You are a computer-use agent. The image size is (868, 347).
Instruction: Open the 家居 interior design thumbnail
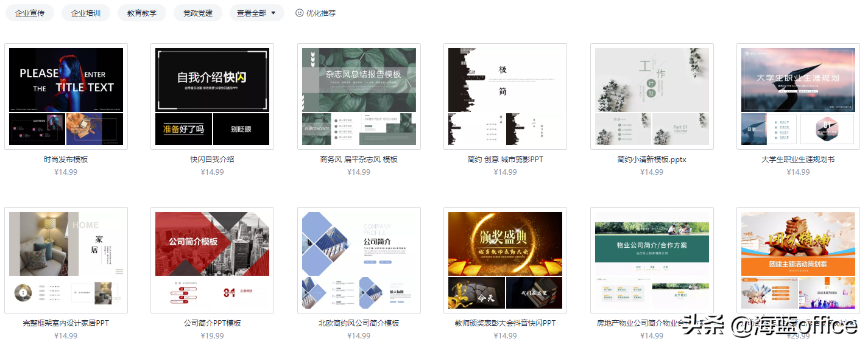pyautogui.click(x=66, y=260)
